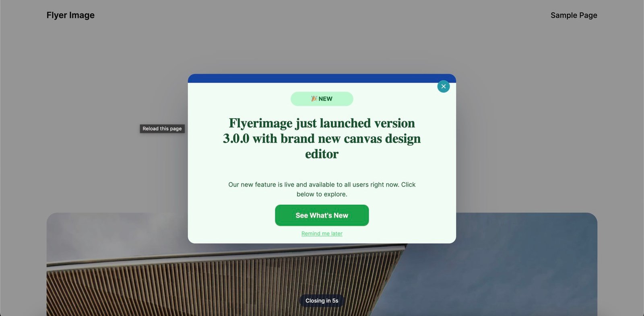This screenshot has width=644, height=316.
Task: Click the See What's New button
Action: tap(322, 215)
